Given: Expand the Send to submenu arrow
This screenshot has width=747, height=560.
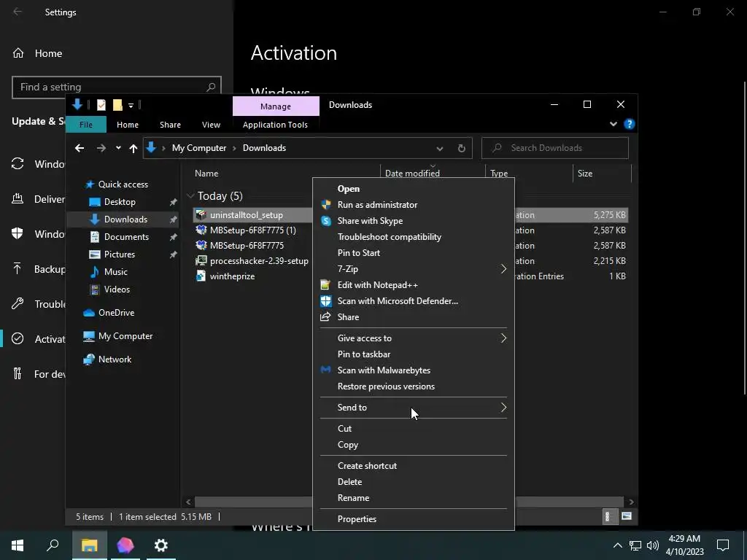Looking at the screenshot, I should coord(503,408).
